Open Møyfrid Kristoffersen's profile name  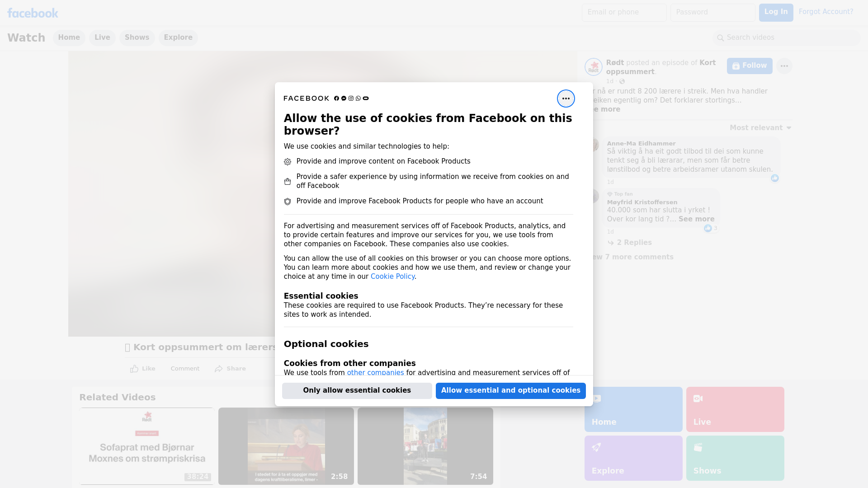642,202
